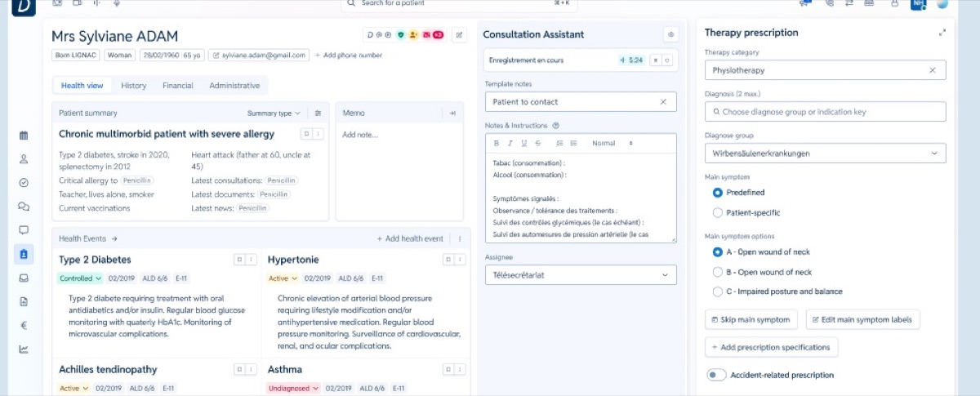Open Notes & Instructions help question icon
980x396 pixels.
555,126
